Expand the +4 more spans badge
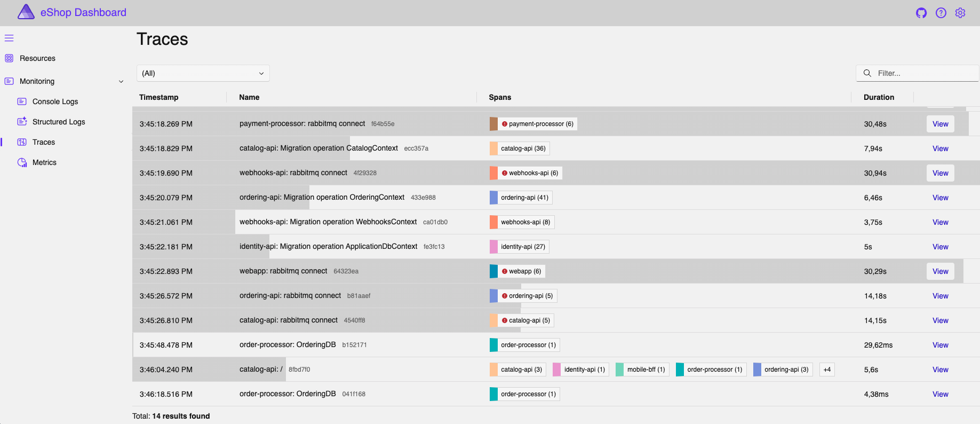 coord(827,370)
